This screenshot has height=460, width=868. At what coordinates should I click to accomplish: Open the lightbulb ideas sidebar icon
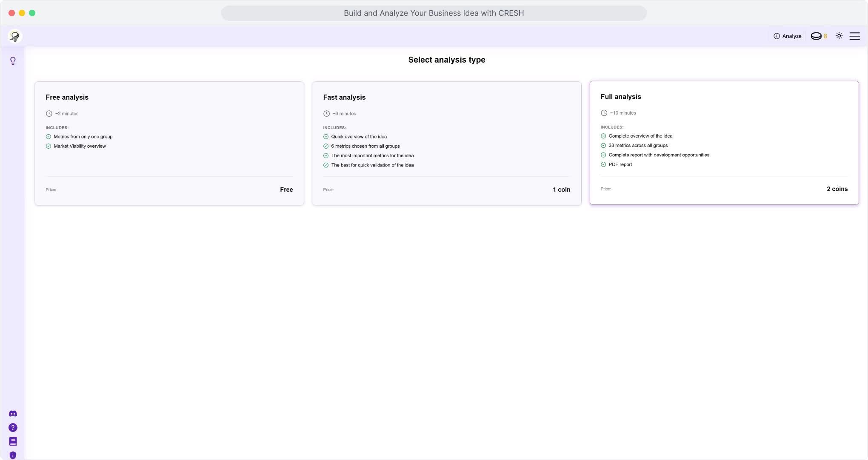coord(13,61)
